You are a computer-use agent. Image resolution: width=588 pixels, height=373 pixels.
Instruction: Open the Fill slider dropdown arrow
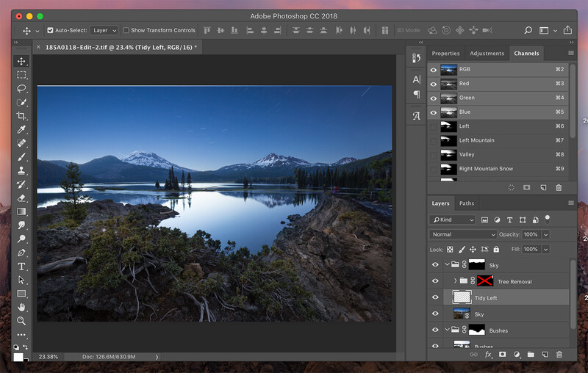click(546, 249)
